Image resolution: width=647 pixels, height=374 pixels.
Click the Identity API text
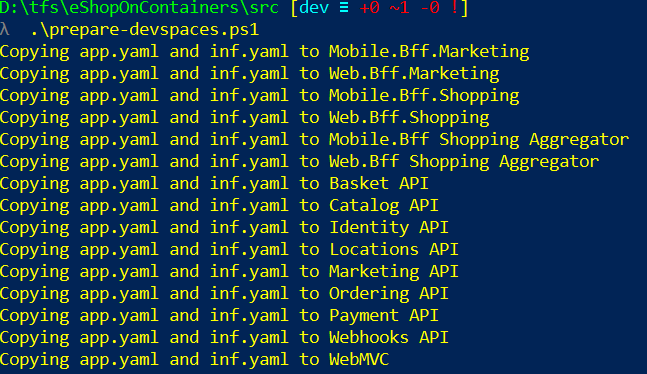pos(389,228)
